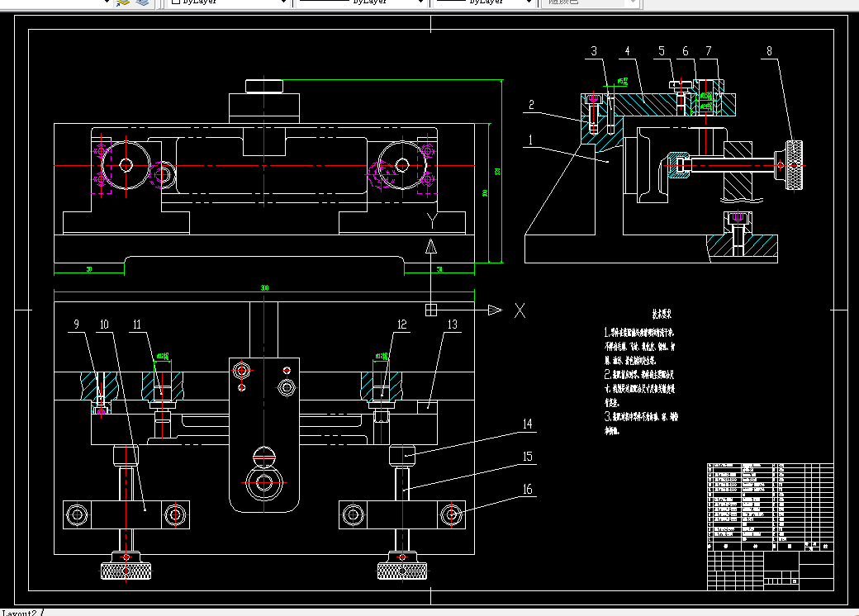
Task: Select the 300 width dimension text
Action: (264, 288)
